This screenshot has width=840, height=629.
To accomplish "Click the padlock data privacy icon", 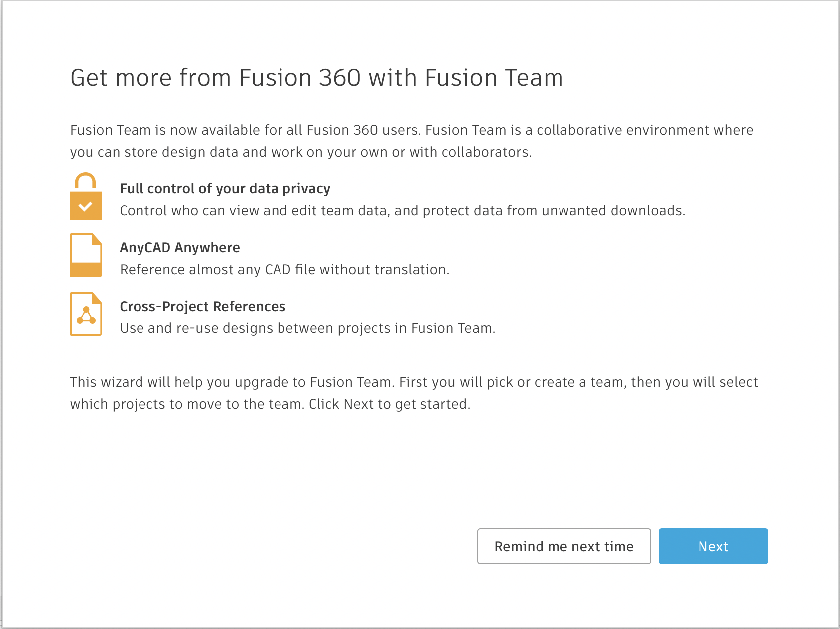I will 86,197.
